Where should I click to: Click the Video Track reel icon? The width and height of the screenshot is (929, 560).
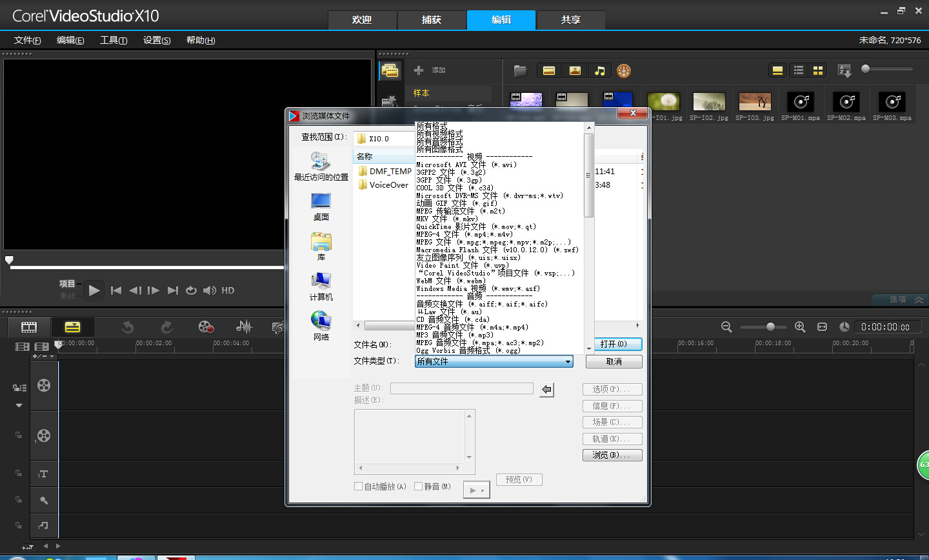click(x=44, y=385)
